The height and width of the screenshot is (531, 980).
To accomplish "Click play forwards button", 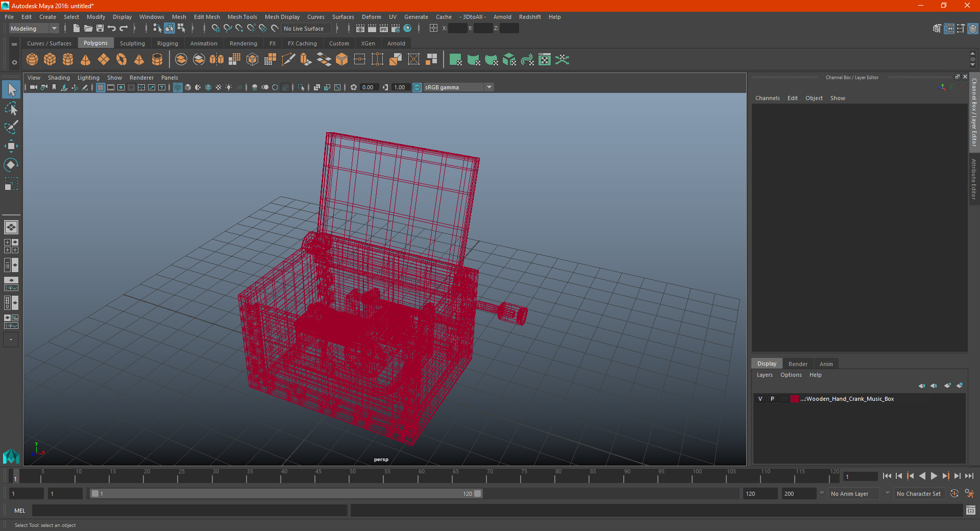I will 934,476.
